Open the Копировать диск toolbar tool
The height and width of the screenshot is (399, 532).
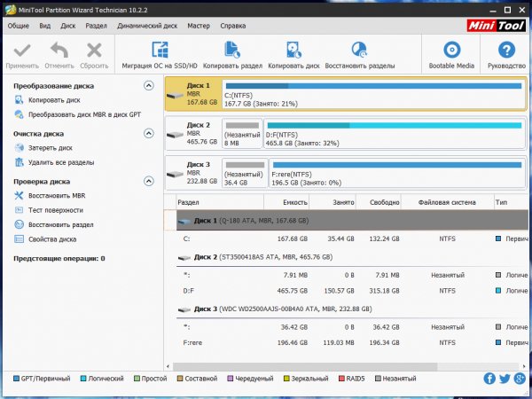tap(293, 55)
